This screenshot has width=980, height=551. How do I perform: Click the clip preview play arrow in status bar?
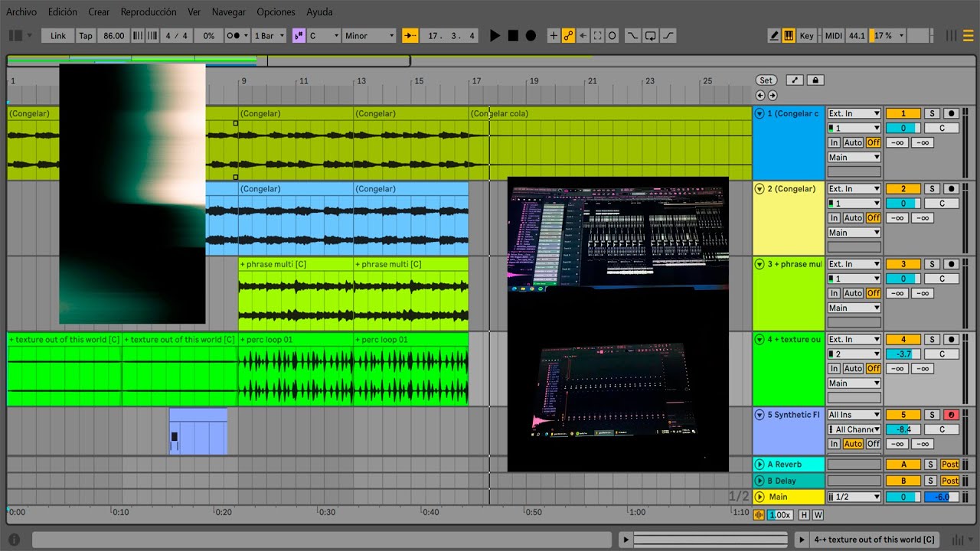tap(626, 540)
